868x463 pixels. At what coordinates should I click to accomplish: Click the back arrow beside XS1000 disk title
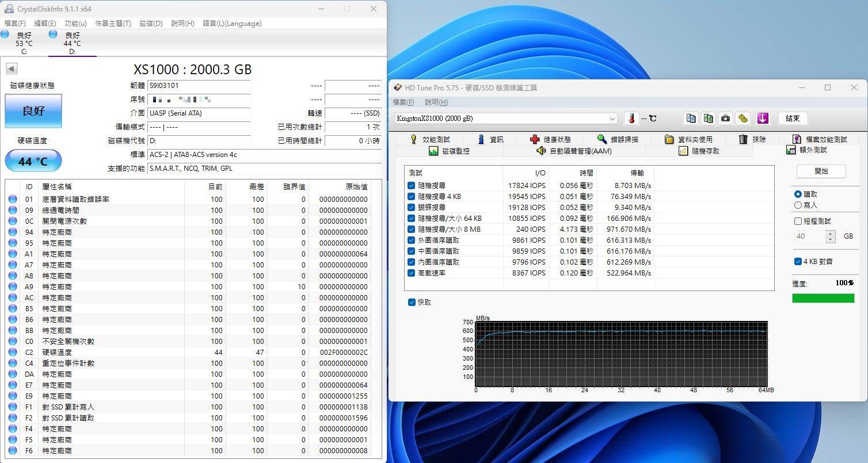pyautogui.click(x=11, y=69)
